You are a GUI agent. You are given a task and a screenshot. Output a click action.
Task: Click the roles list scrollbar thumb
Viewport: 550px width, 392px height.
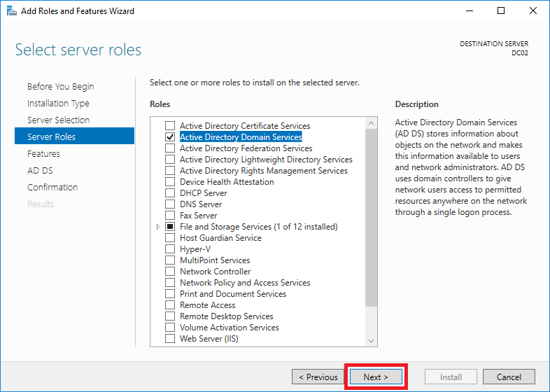(x=371, y=218)
